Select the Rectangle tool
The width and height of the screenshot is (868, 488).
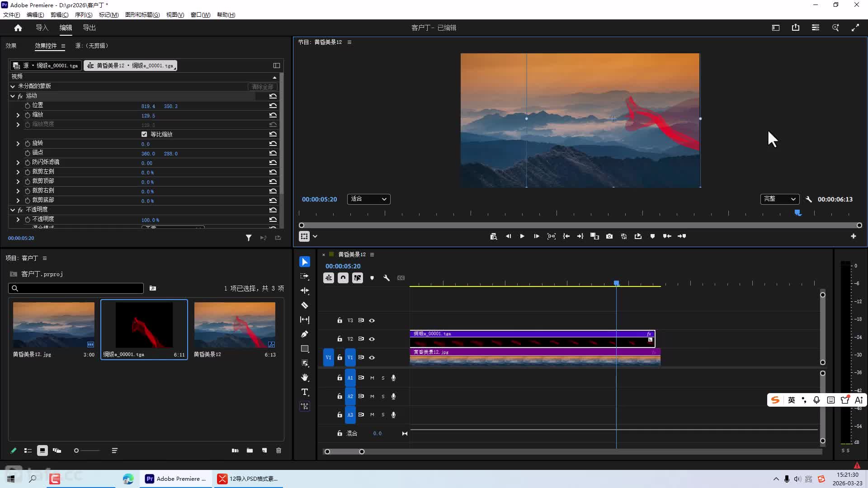[x=305, y=349]
